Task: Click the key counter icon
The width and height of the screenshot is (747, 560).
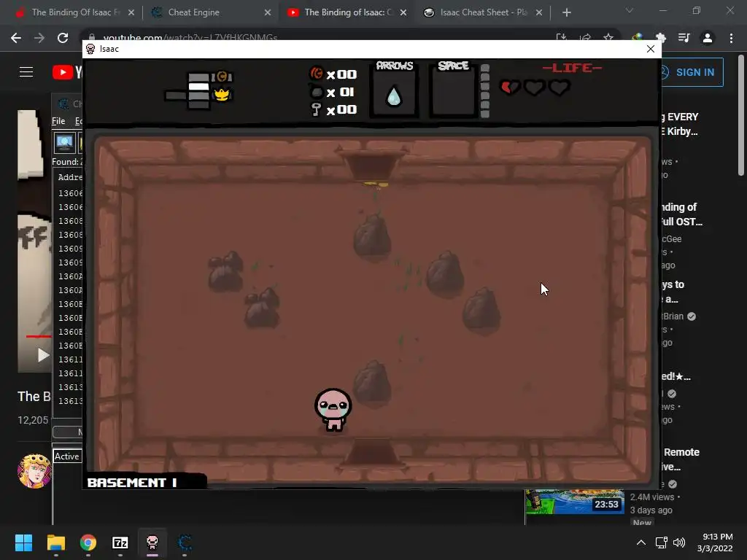Action: (x=316, y=109)
